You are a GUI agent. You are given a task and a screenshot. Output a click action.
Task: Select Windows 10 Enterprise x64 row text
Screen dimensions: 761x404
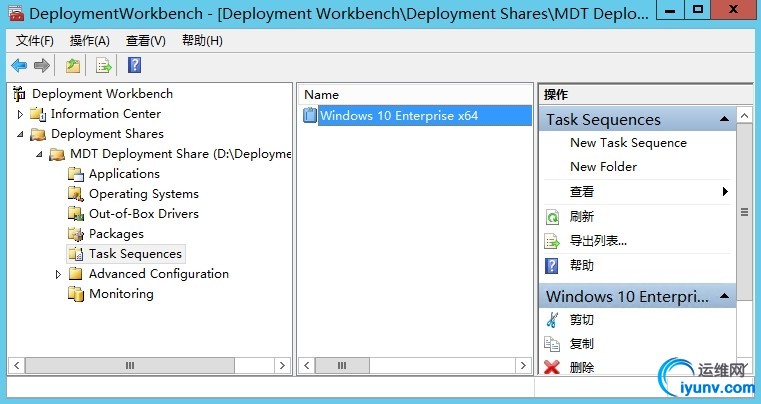coord(399,116)
